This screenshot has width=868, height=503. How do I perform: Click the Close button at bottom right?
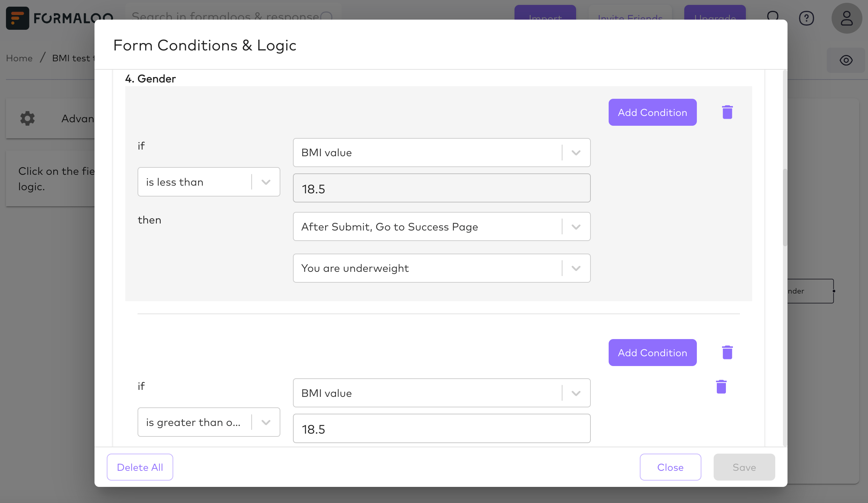tap(670, 467)
